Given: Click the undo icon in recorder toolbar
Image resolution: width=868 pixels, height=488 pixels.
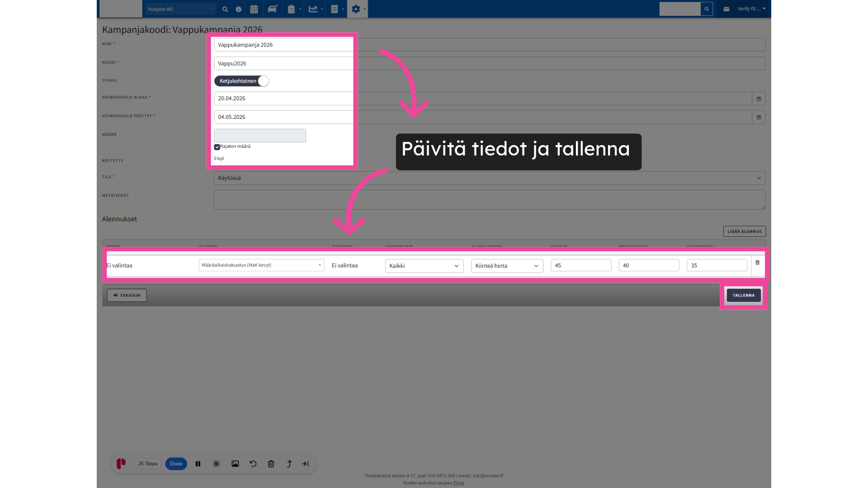Looking at the screenshot, I should (253, 464).
